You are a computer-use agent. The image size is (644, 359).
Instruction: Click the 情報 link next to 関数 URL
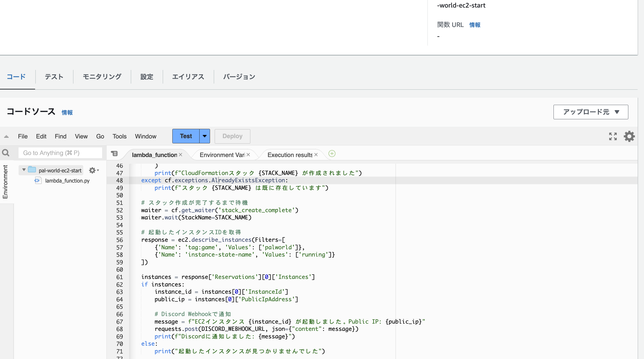(475, 25)
